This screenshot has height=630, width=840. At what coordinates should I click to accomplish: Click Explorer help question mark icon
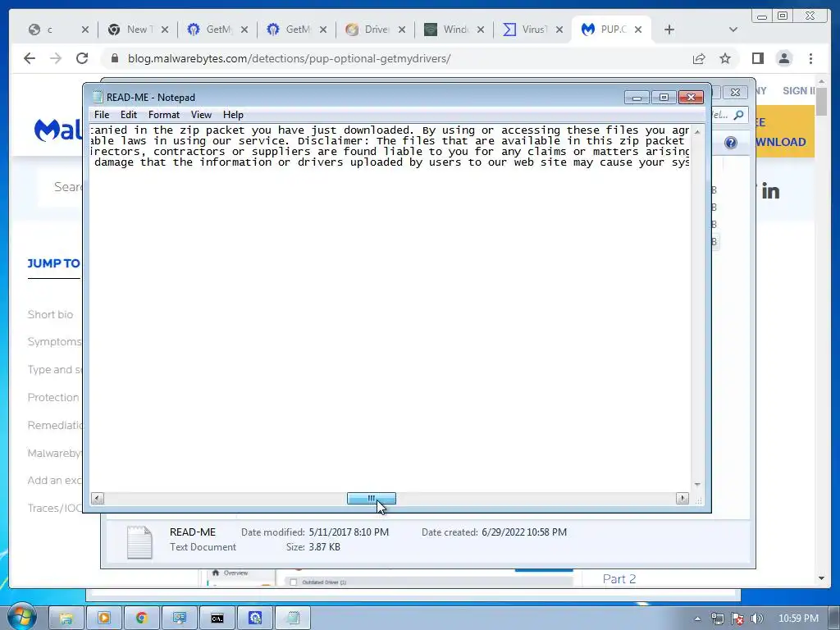tap(731, 143)
